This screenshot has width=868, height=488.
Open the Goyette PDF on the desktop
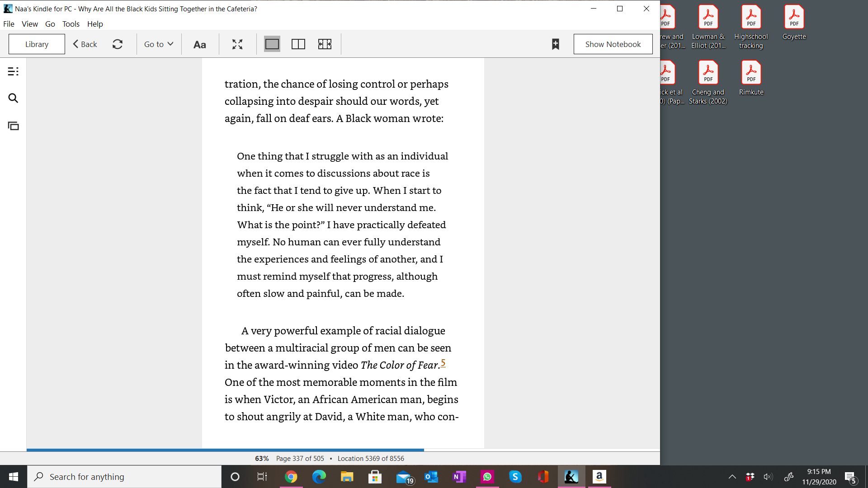[794, 23]
